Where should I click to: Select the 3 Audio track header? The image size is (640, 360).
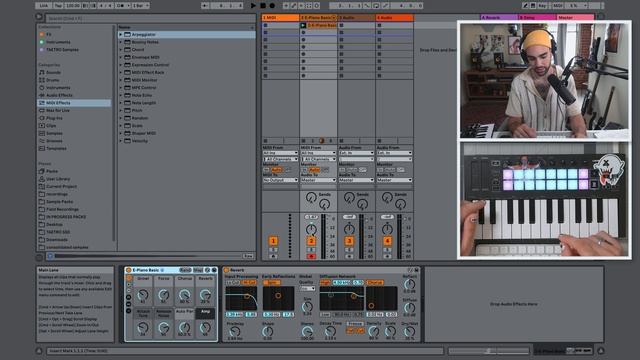pos(356,18)
